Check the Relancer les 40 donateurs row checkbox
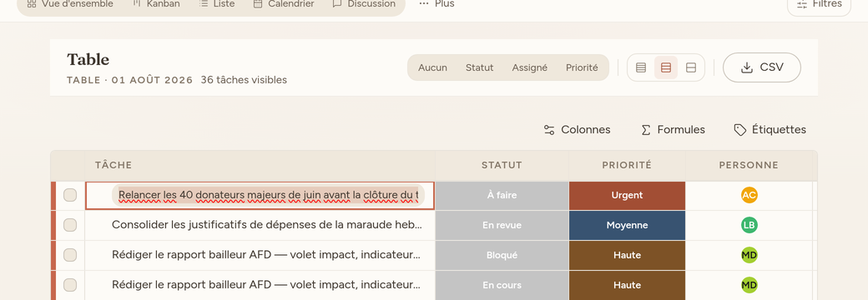 [x=70, y=195]
